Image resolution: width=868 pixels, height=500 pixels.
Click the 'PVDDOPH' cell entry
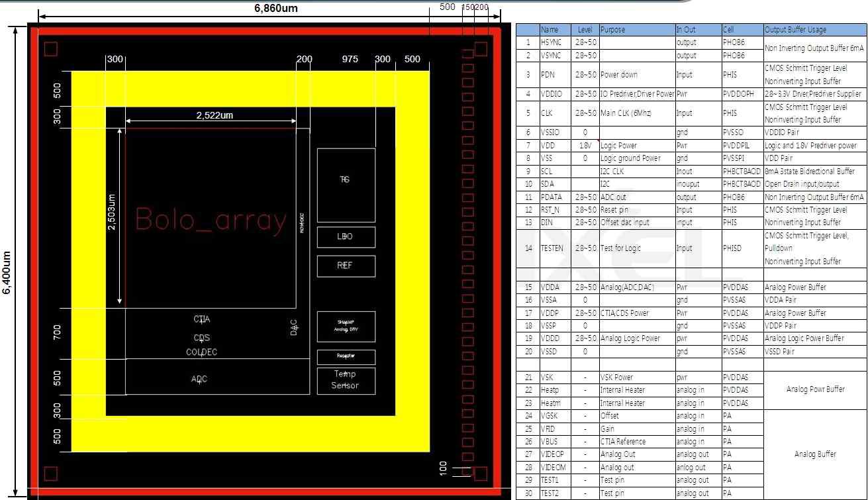coord(743,94)
